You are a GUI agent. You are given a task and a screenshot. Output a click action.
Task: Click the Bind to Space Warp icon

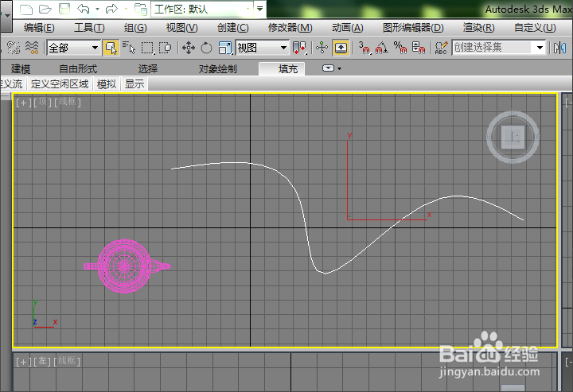pyautogui.click(x=32, y=48)
